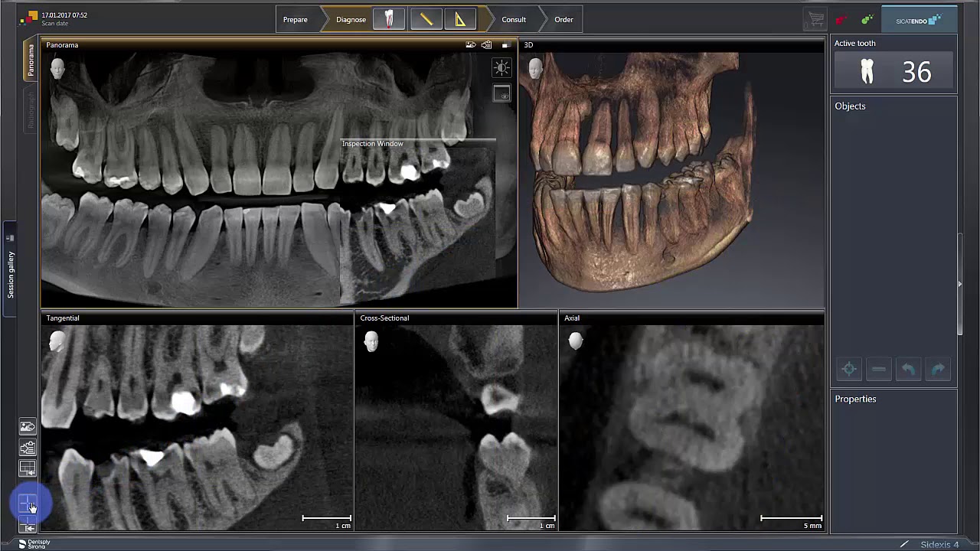Click the redo arrow button
The image size is (980, 551).
(x=938, y=370)
